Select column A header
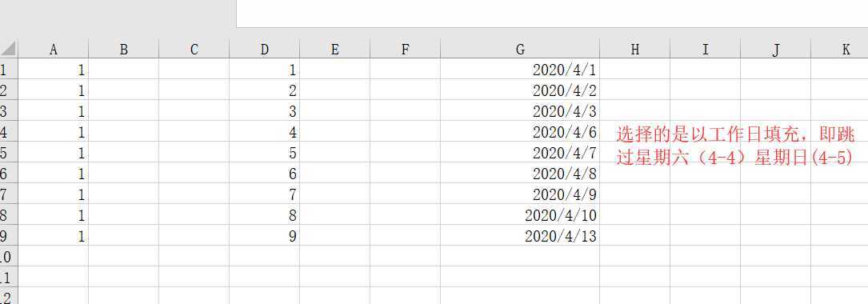 click(53, 50)
